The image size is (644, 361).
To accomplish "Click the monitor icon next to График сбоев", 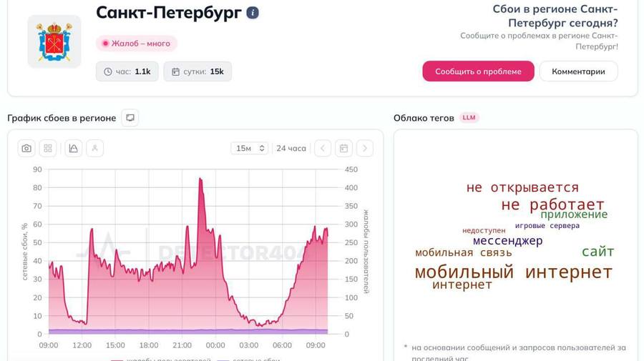I will click(130, 118).
